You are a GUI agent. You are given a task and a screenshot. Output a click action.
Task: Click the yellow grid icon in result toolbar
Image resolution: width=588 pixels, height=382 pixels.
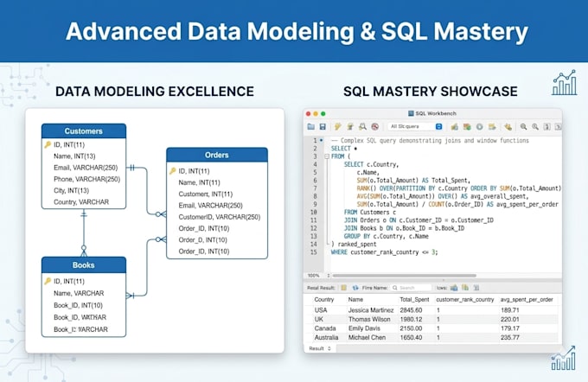[x=343, y=288]
